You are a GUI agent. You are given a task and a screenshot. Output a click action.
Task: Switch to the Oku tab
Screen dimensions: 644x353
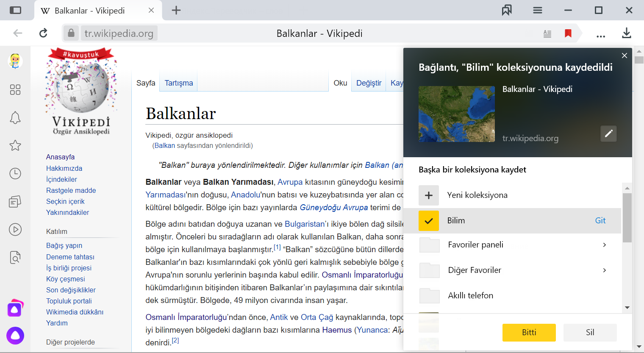tap(340, 83)
